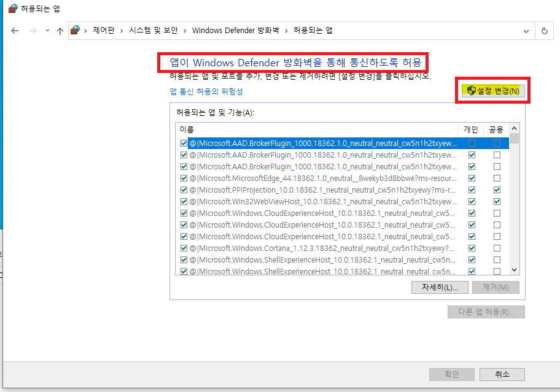Go up one level with up arrow
This screenshot has width=560, height=392.
click(x=60, y=31)
